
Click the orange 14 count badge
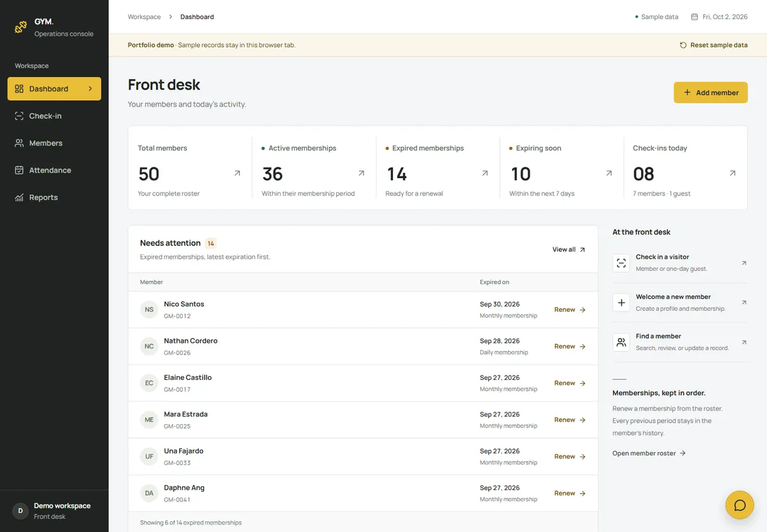coord(211,243)
